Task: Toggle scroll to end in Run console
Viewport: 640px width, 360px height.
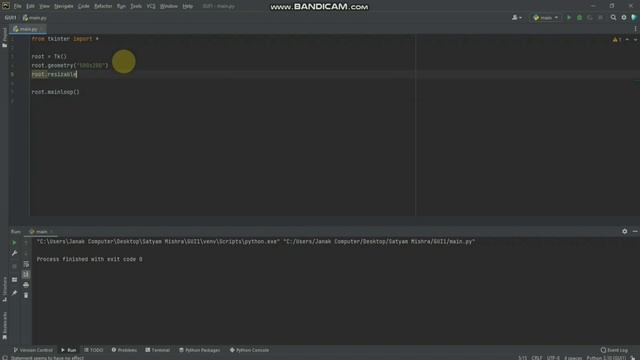Action: point(26,274)
